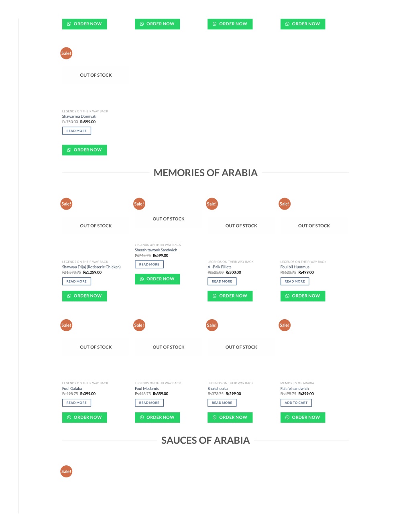Click WhatsApp icon on Shawarma Domiyati order button

click(69, 150)
